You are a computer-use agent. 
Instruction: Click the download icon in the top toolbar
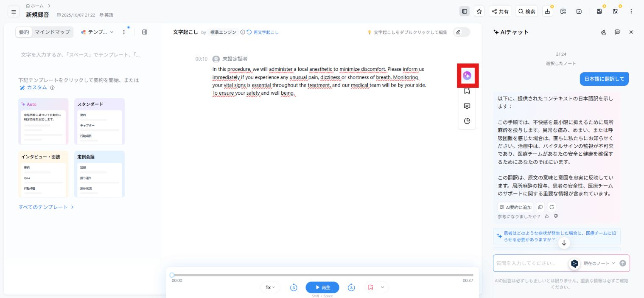tap(548, 11)
